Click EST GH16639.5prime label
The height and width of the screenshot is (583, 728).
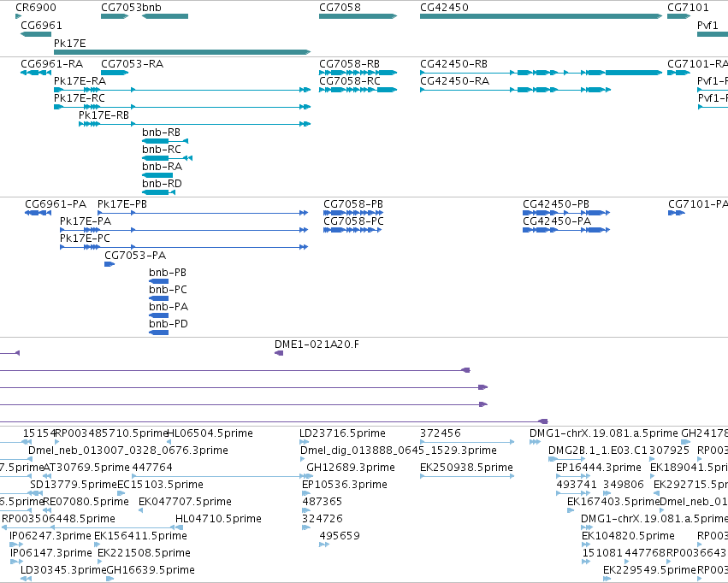[151, 570]
